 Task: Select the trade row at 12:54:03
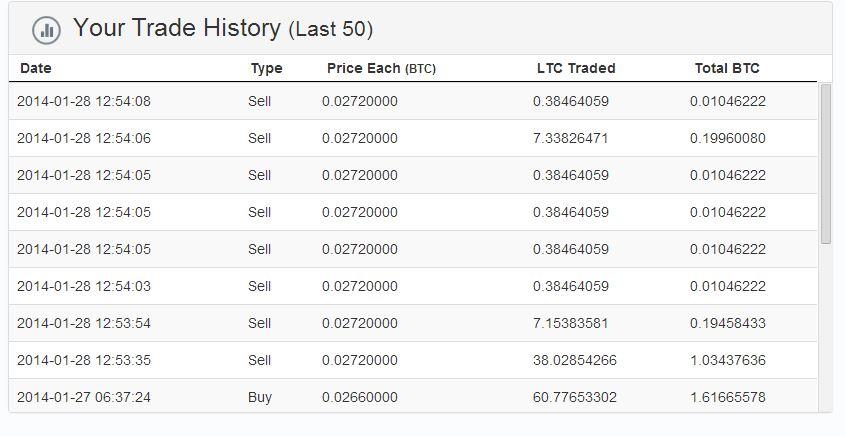point(84,286)
